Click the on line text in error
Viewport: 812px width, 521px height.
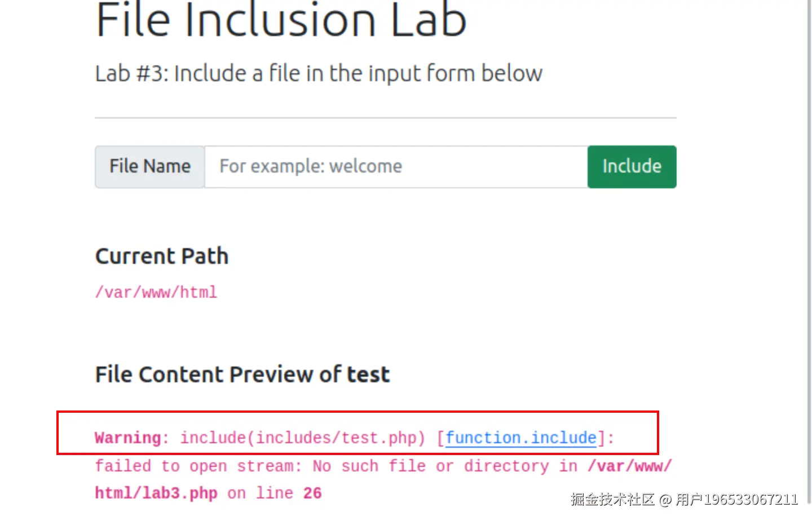click(260, 493)
